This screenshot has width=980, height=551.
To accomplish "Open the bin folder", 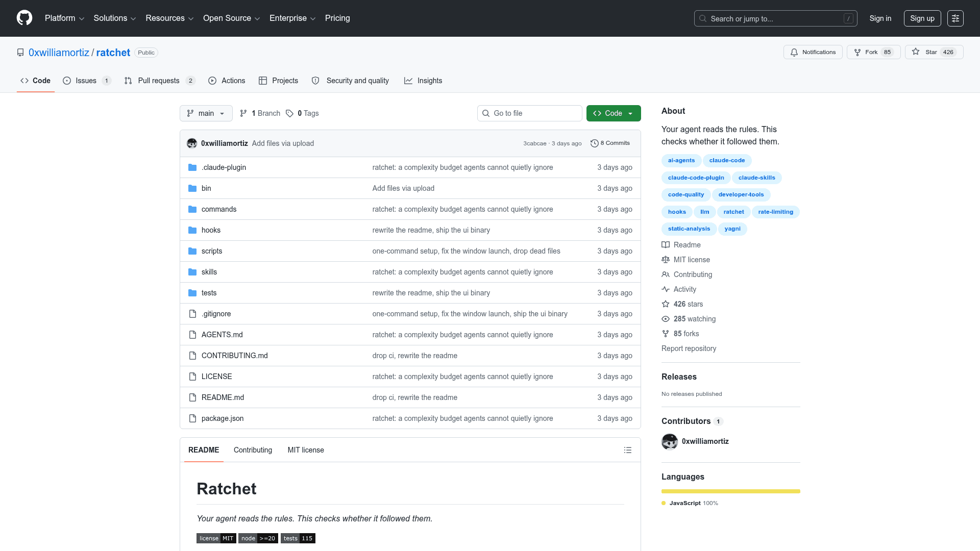I will click(x=206, y=188).
